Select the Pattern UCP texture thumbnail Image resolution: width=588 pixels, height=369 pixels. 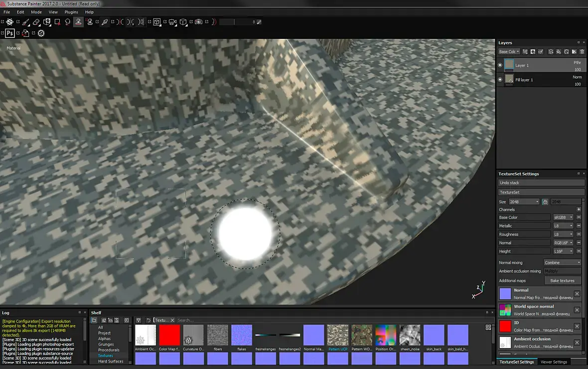[x=337, y=335]
